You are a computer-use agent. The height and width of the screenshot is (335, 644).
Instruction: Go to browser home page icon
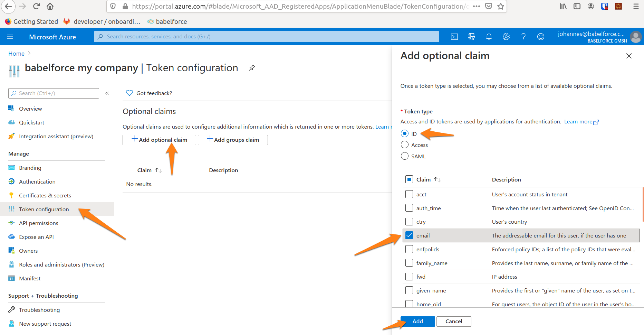[x=50, y=6]
